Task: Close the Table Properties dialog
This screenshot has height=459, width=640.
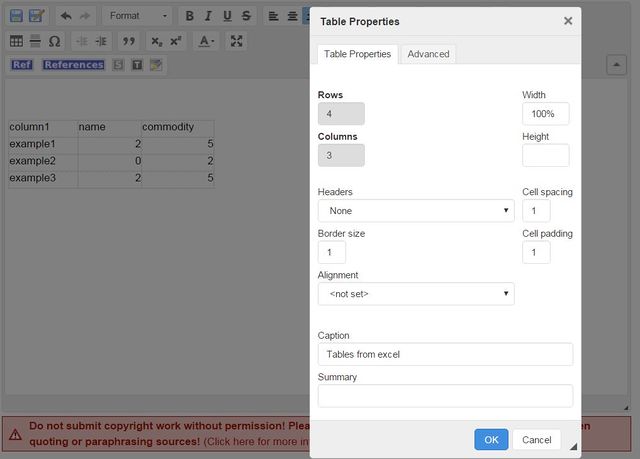Action: pyautogui.click(x=568, y=20)
